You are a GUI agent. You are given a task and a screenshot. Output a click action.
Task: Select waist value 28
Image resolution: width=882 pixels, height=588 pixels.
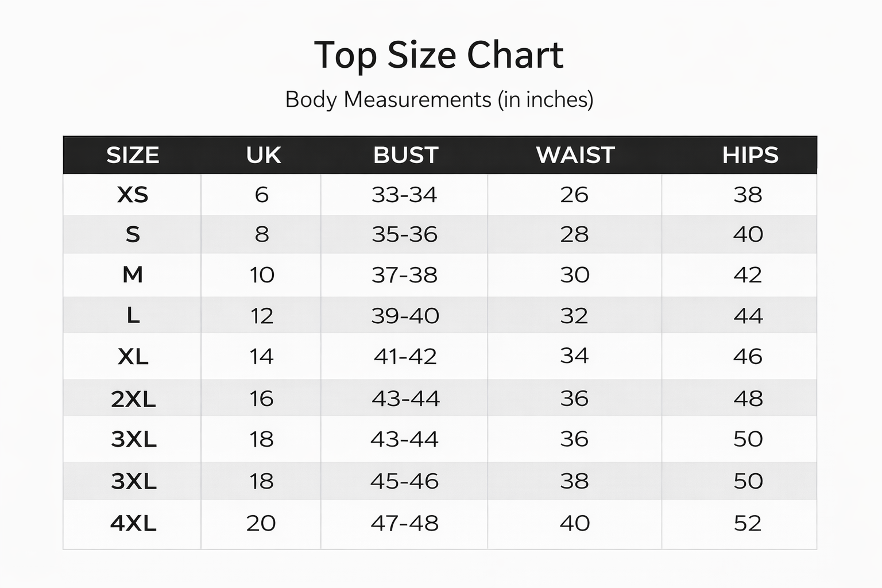point(574,234)
